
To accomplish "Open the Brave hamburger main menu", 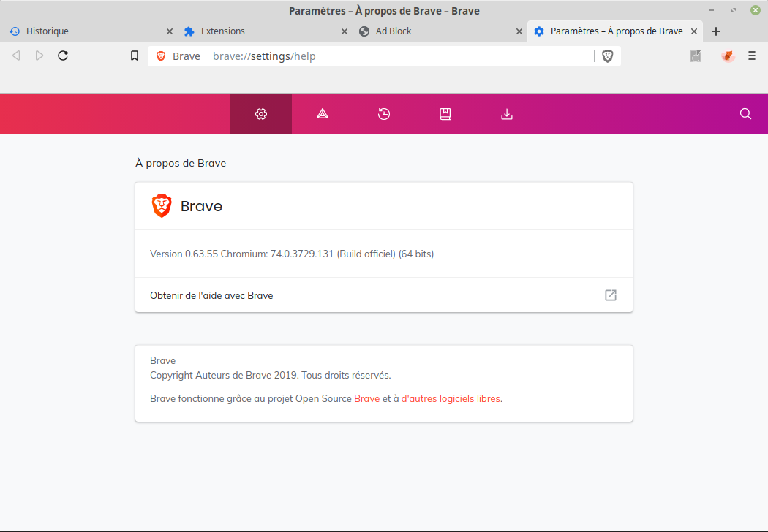I will pyautogui.click(x=752, y=56).
